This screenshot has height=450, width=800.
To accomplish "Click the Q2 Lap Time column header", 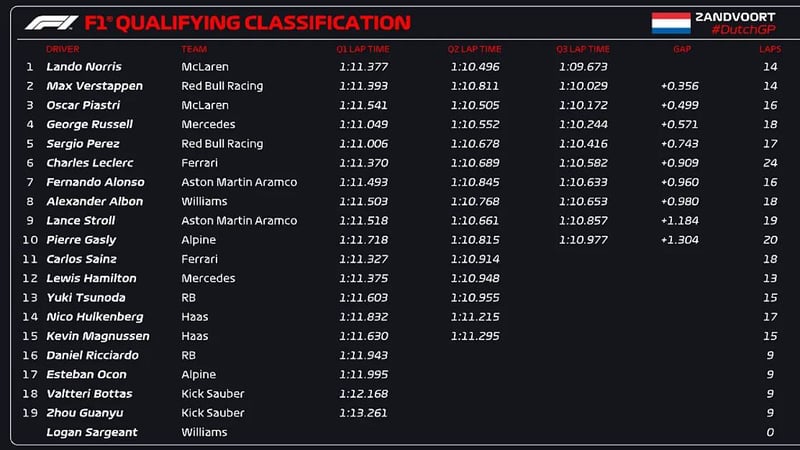I will pos(474,48).
